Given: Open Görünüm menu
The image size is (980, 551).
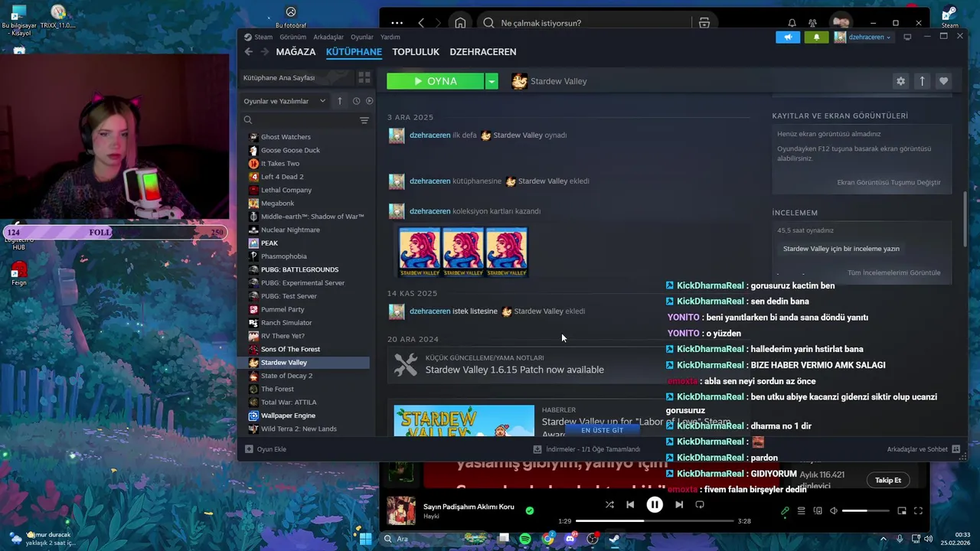Looking at the screenshot, I should point(293,37).
